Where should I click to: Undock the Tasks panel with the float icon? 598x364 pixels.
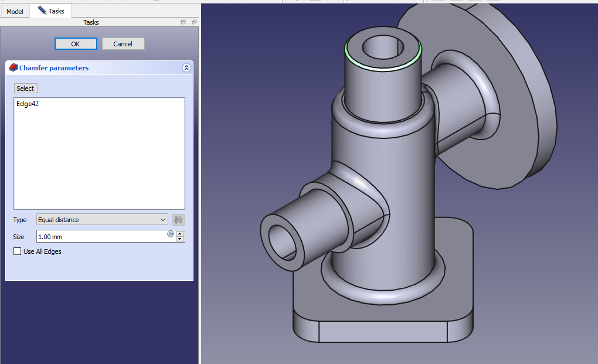194,22
